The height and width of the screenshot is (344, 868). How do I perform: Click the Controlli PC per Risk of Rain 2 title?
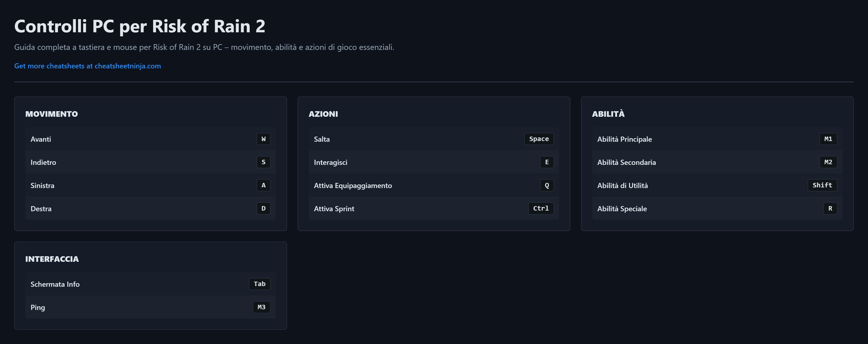(139, 26)
